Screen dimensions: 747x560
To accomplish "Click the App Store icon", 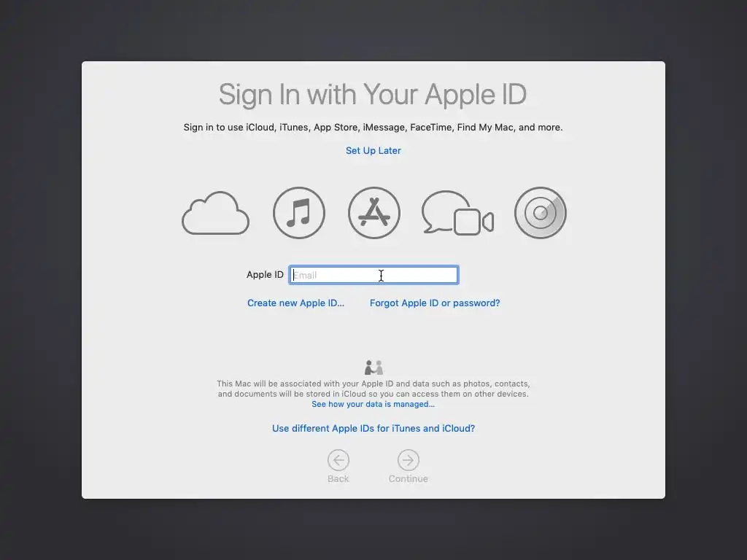I will pyautogui.click(x=374, y=213).
